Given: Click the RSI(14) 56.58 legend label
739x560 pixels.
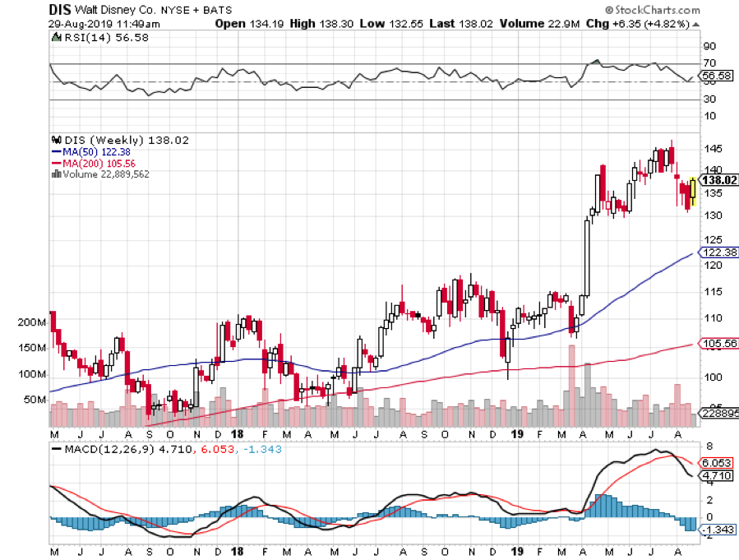Looking at the screenshot, I should pos(106,38).
